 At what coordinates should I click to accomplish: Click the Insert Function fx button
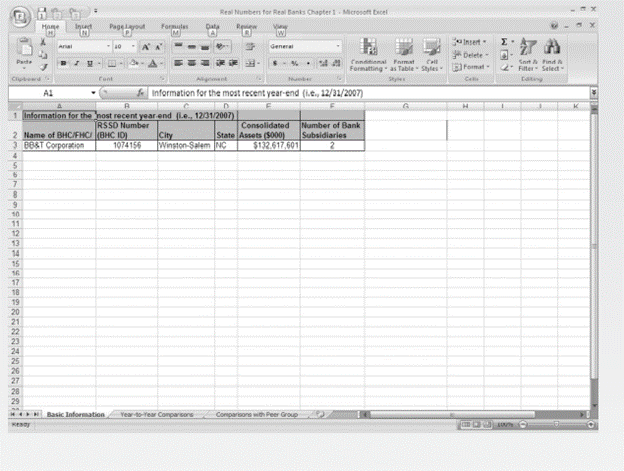(x=140, y=93)
